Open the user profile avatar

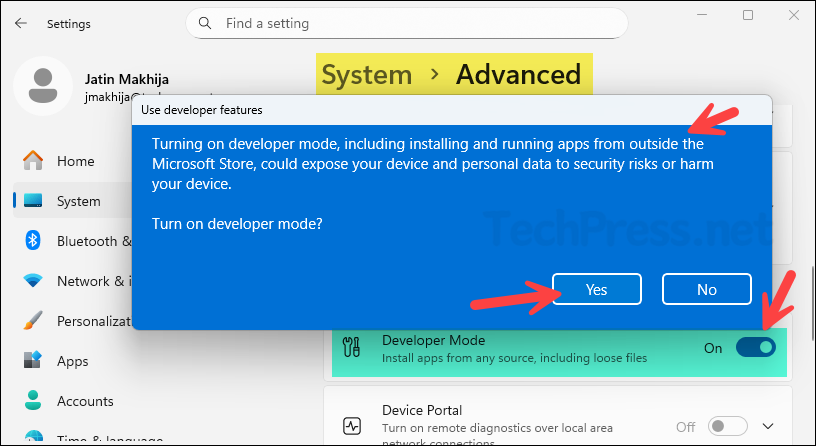click(x=43, y=85)
